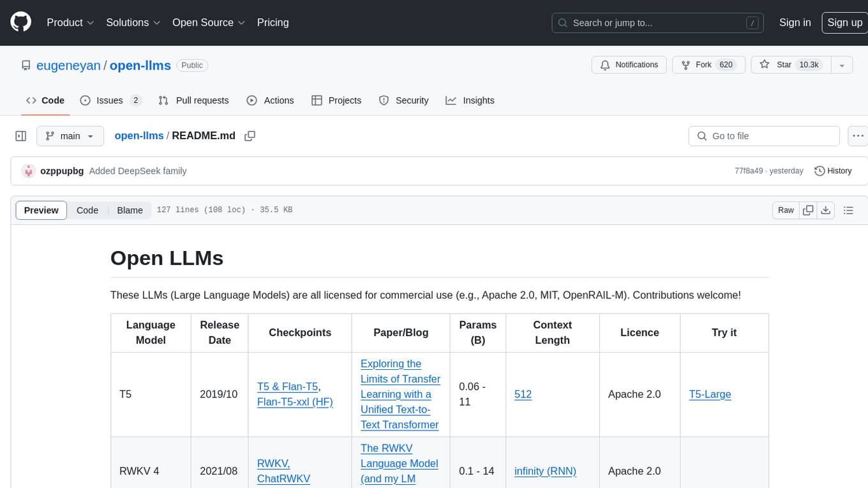
Task: Copy the README.md file path
Action: point(250,136)
